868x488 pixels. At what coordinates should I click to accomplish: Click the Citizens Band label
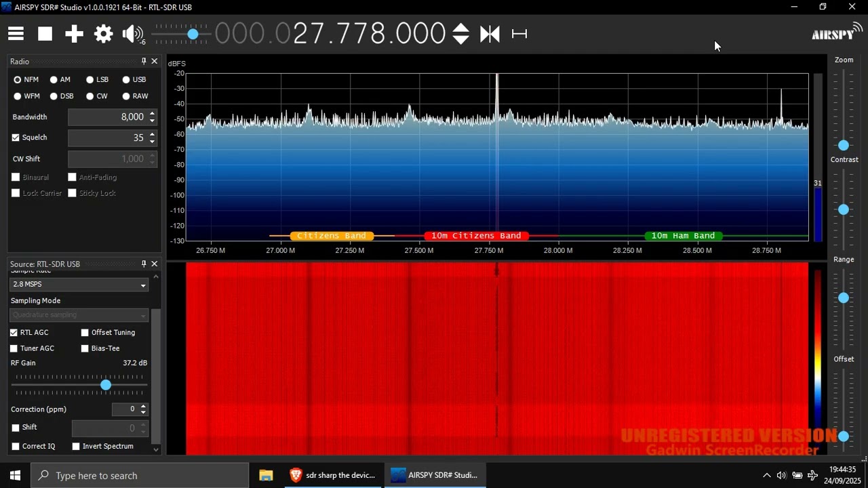pyautogui.click(x=332, y=236)
